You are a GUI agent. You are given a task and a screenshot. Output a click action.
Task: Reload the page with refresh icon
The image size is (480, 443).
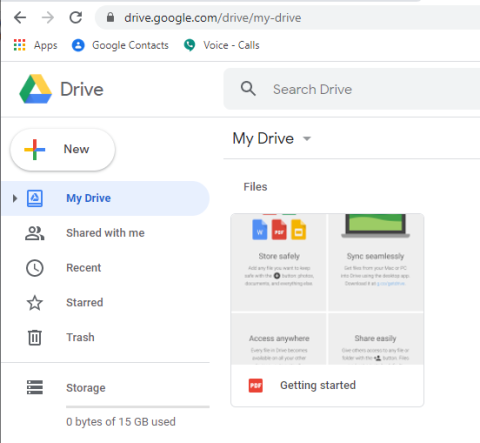(76, 18)
